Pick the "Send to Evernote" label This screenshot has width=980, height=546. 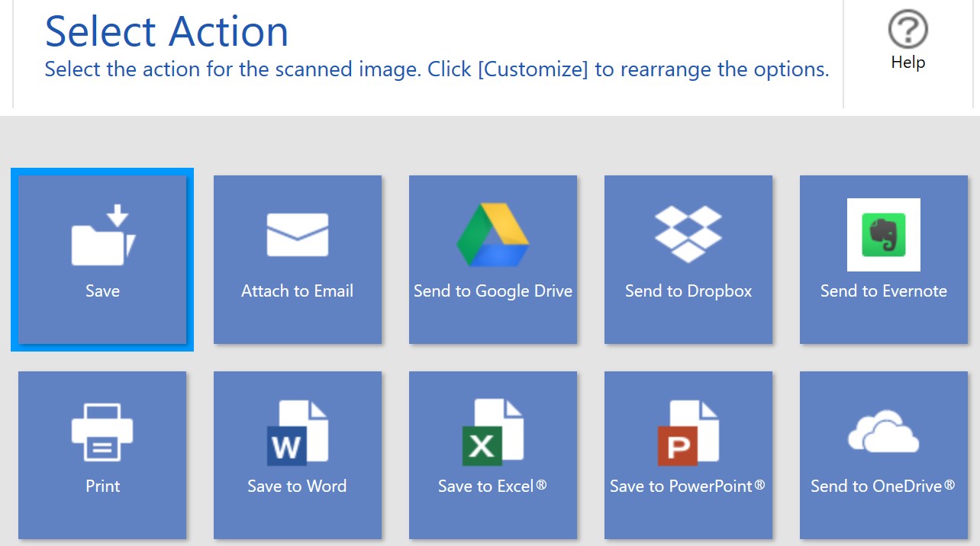click(x=883, y=291)
